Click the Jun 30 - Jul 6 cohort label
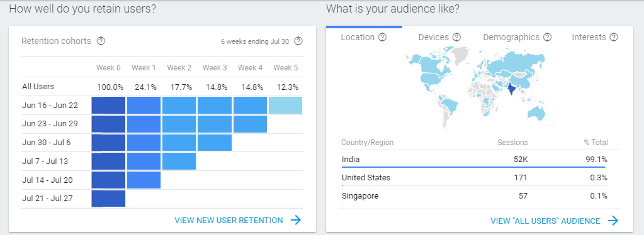Image resolution: width=644 pixels, height=235 pixels. pyautogui.click(x=46, y=142)
